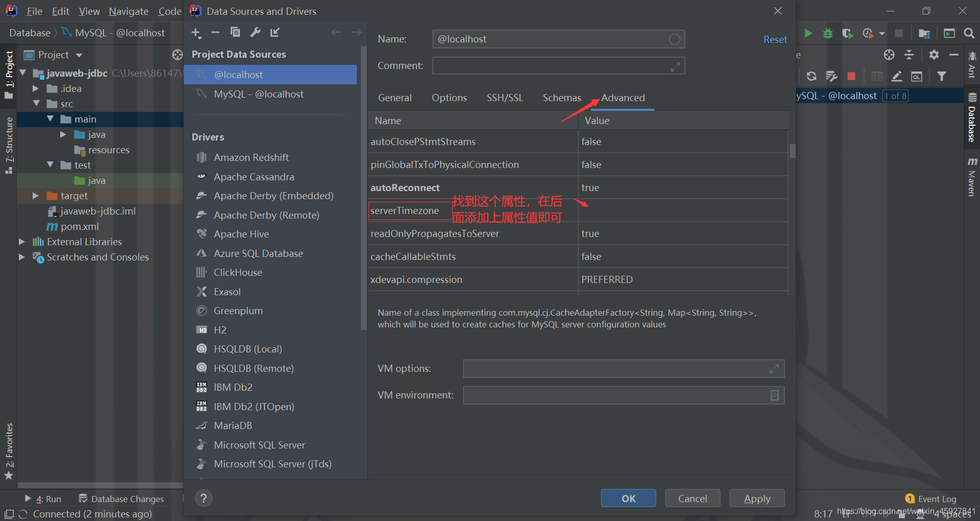Click the Cancel button
This screenshot has height=521, width=980.
pos(693,499)
